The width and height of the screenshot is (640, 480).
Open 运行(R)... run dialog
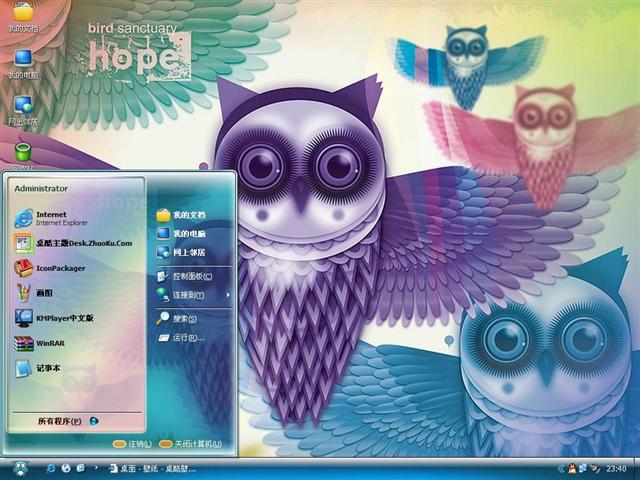182,338
